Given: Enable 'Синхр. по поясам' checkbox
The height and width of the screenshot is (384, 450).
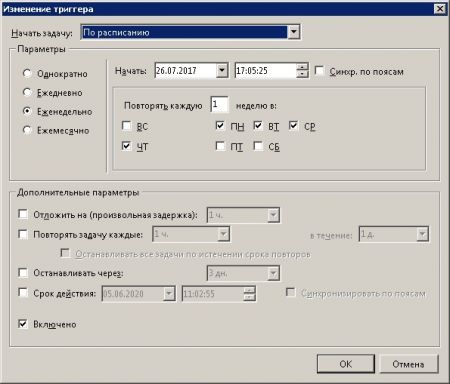Looking at the screenshot, I should pos(319,71).
